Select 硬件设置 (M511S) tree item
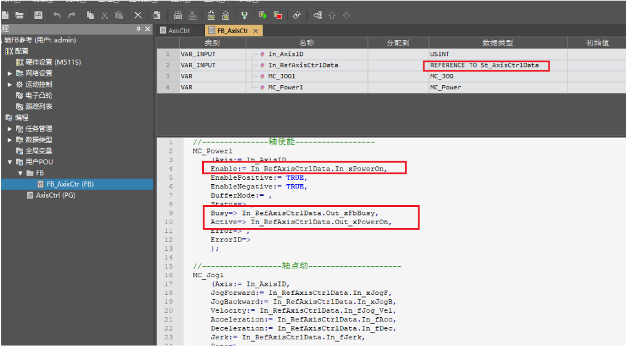Image resolution: width=626 pixels, height=364 pixels. click(52, 62)
